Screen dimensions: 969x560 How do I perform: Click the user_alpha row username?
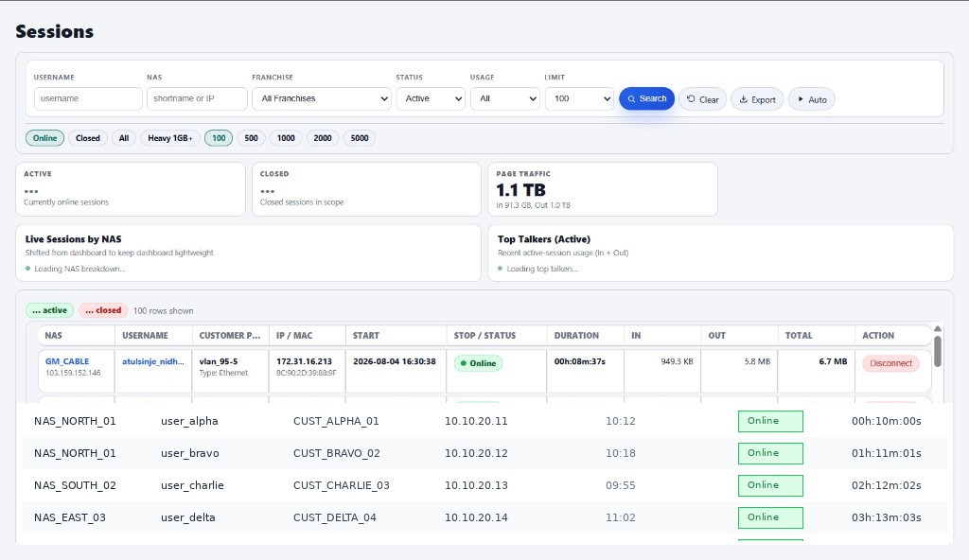click(189, 421)
